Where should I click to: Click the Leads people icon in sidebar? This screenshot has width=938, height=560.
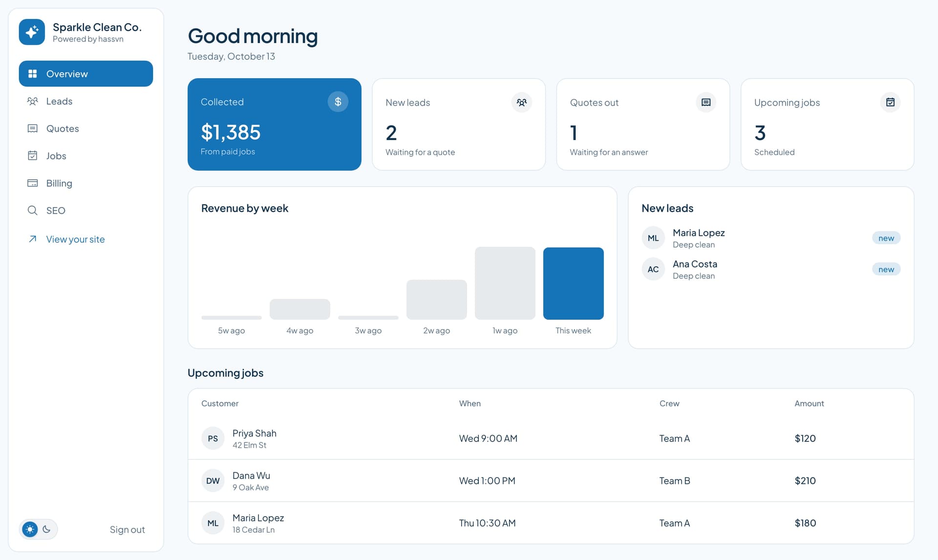click(33, 101)
